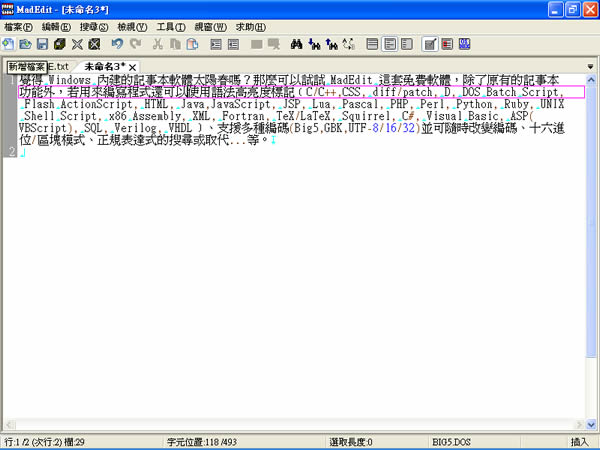
Task: Click the Save All toolbar icon
Action: click(59, 44)
